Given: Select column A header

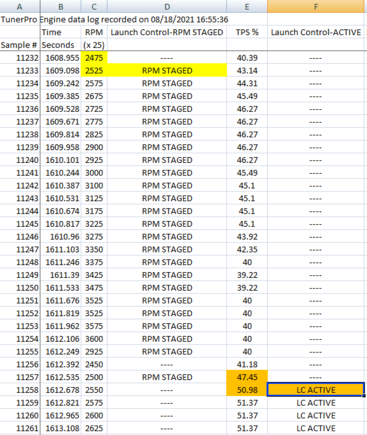Looking at the screenshot, I should 20,6.
